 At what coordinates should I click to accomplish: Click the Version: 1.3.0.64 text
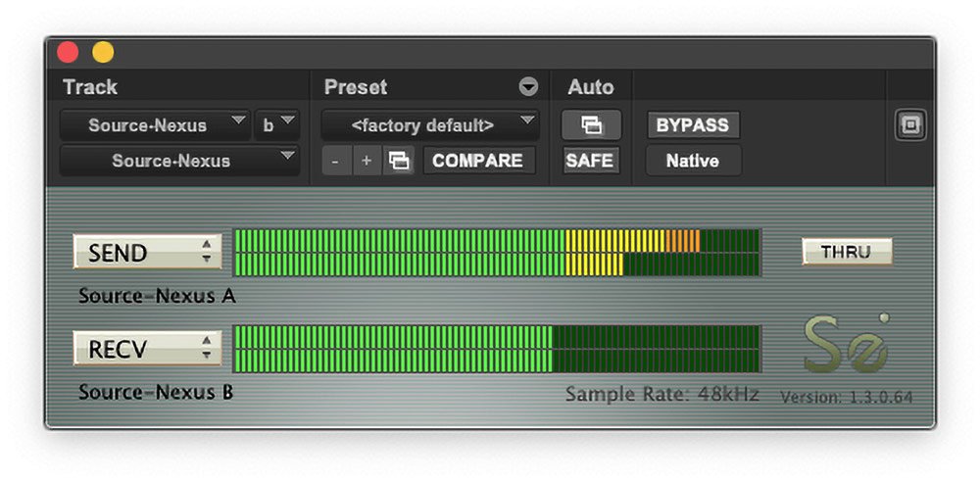click(x=847, y=397)
